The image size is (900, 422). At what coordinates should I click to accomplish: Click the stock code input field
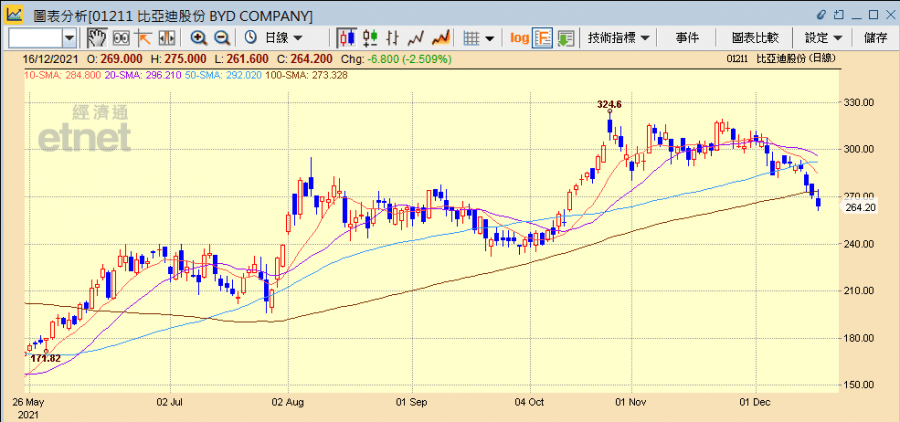tap(35, 38)
